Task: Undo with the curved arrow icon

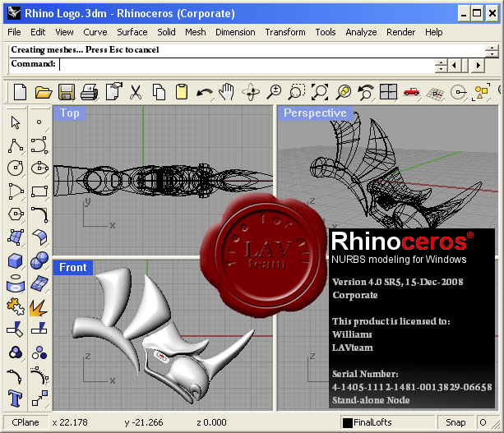Action: point(205,93)
